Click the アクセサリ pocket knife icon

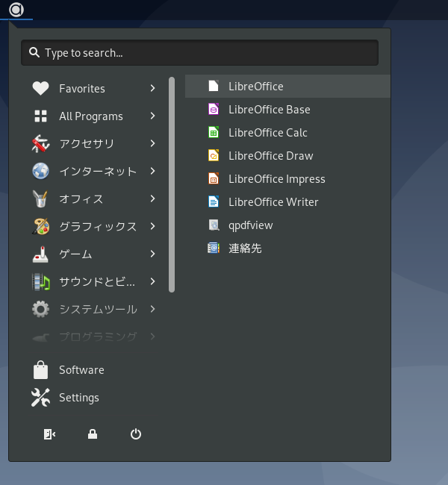click(x=40, y=143)
